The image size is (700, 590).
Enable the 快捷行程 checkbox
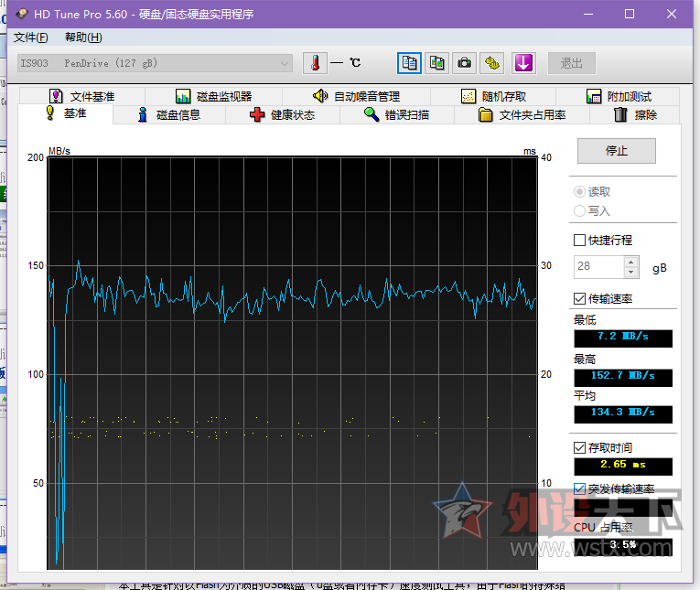[579, 241]
